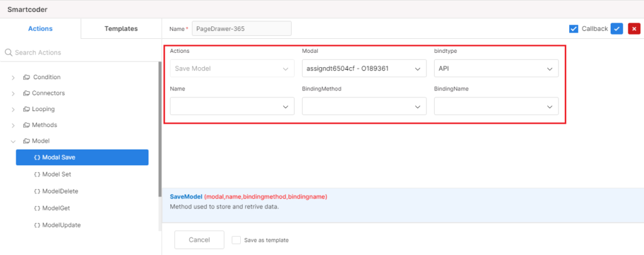Click the blue checkmark confirm icon
The width and height of the screenshot is (644, 255).
616,29
